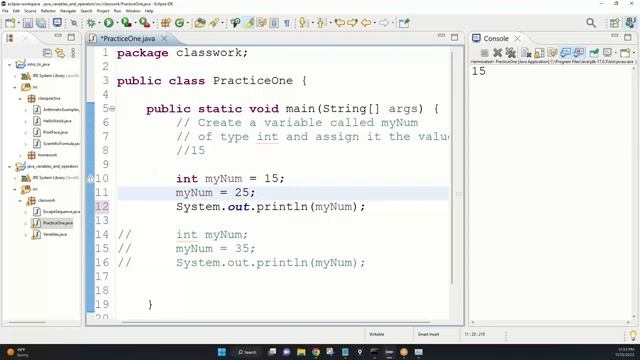Open the Window menu
Image resolution: width=640 pixels, height=360 pixels.
click(133, 11)
